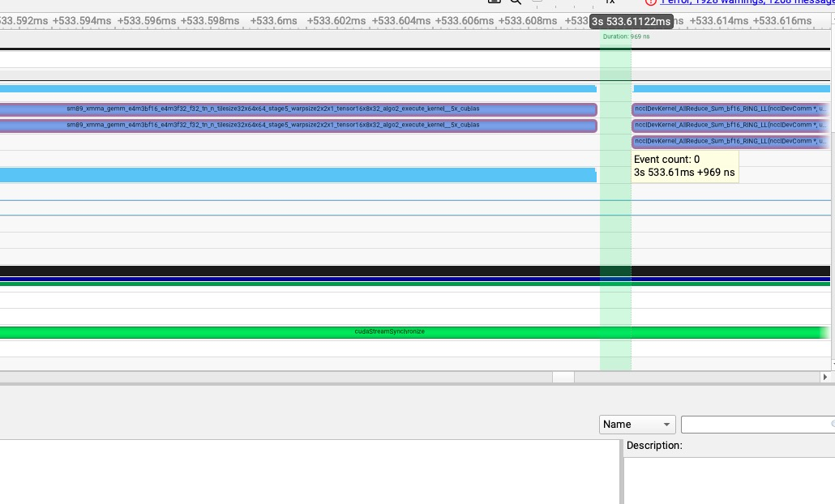Click the +533.614ms ruler mark
The image size is (835, 504).
[x=718, y=21]
